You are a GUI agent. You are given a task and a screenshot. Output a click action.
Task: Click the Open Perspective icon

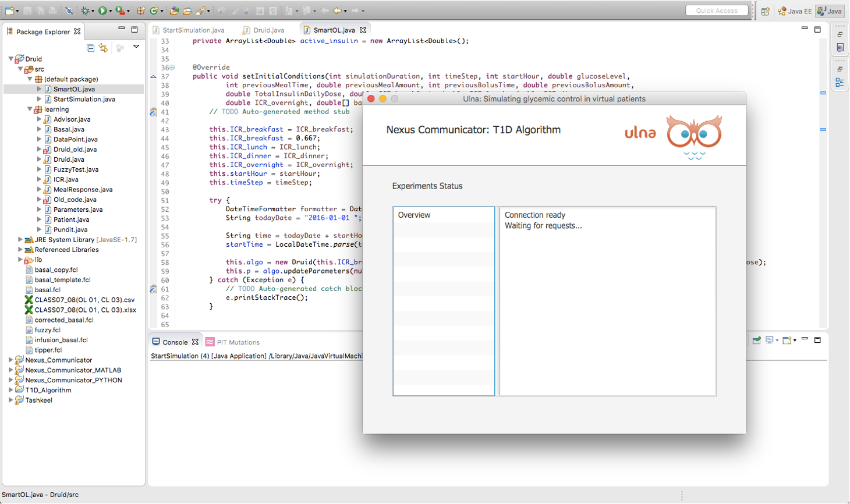766,11
